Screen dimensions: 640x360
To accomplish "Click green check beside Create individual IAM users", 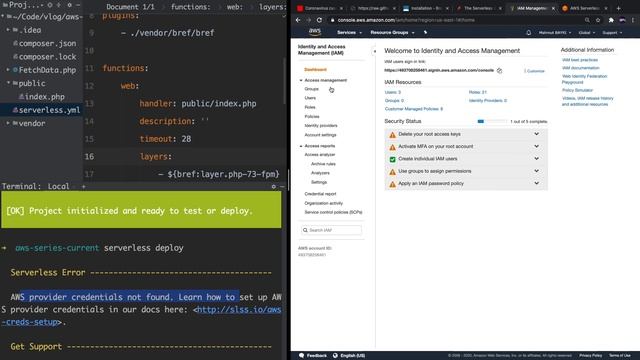I will 392,159.
